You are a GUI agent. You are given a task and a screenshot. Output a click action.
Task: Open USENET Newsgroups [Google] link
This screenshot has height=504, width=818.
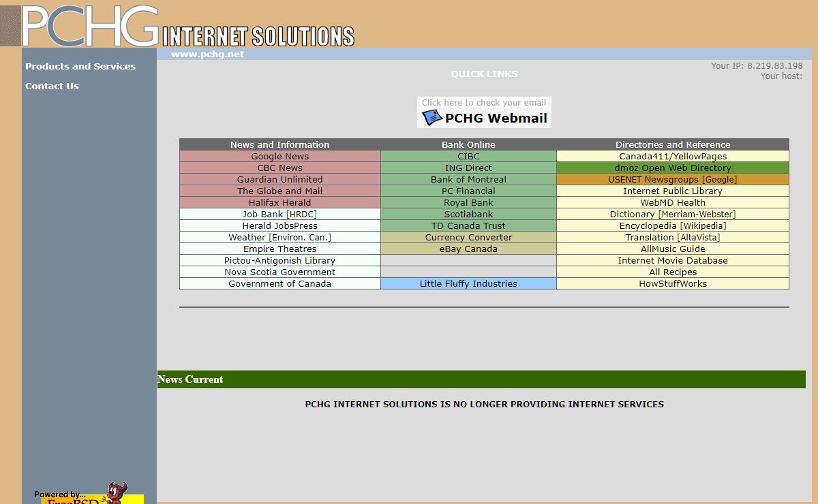point(673,180)
